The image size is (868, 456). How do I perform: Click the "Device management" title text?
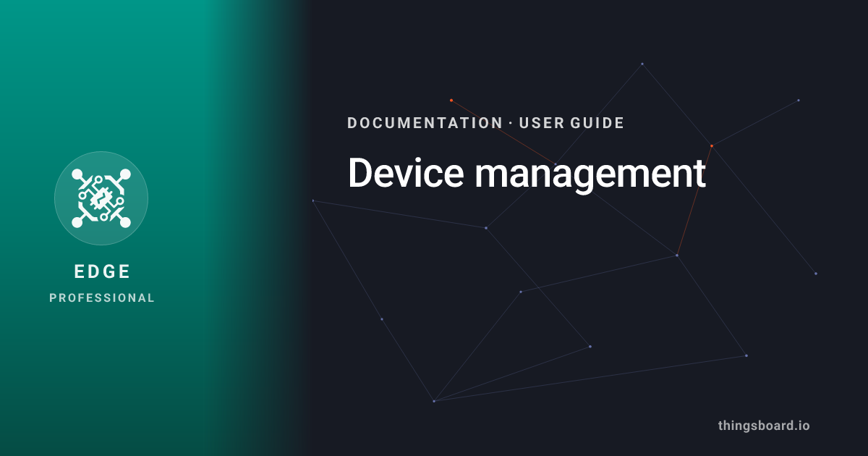pos(527,173)
